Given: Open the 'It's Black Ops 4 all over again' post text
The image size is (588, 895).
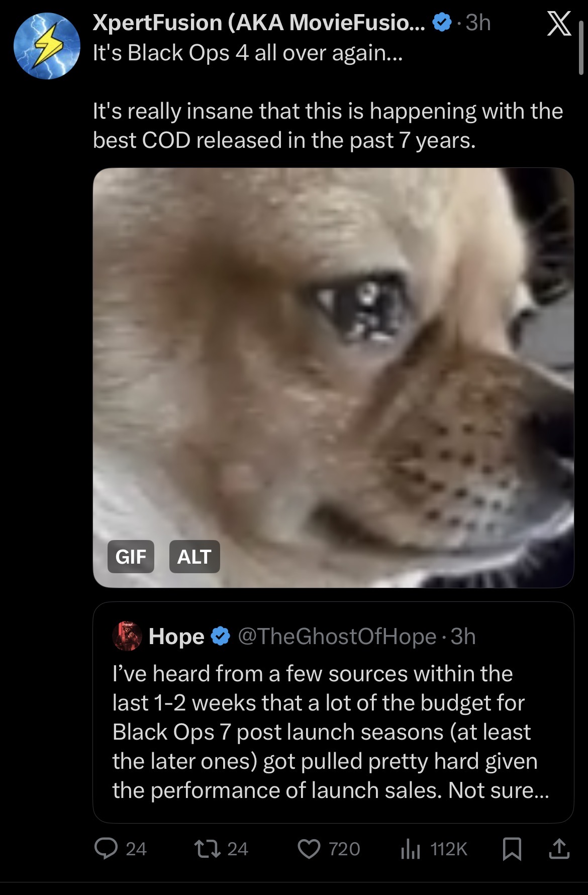Looking at the screenshot, I should [248, 52].
